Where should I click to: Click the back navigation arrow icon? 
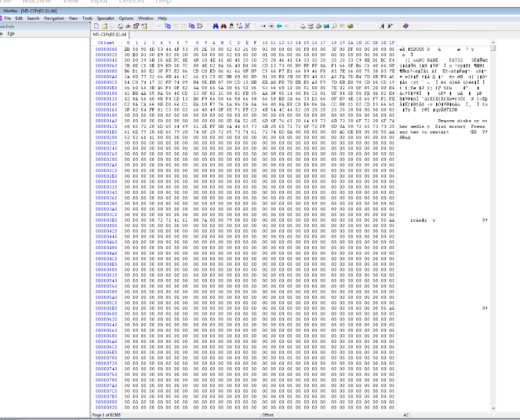279,26
